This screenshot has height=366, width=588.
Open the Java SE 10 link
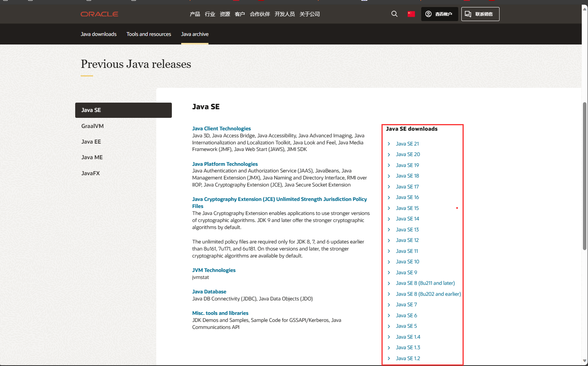pos(408,261)
